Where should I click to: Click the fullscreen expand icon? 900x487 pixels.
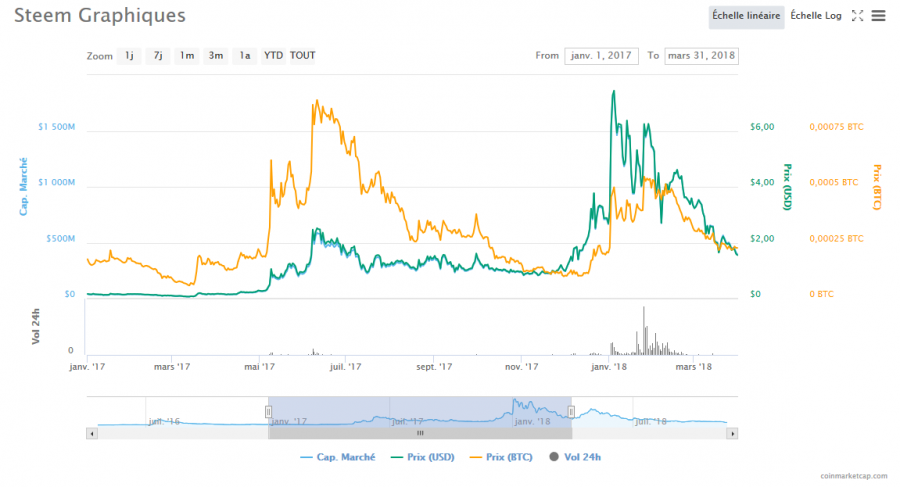857,16
